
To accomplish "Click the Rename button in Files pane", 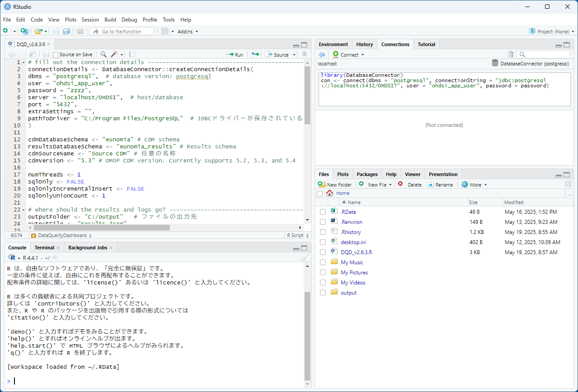I will click(x=440, y=185).
